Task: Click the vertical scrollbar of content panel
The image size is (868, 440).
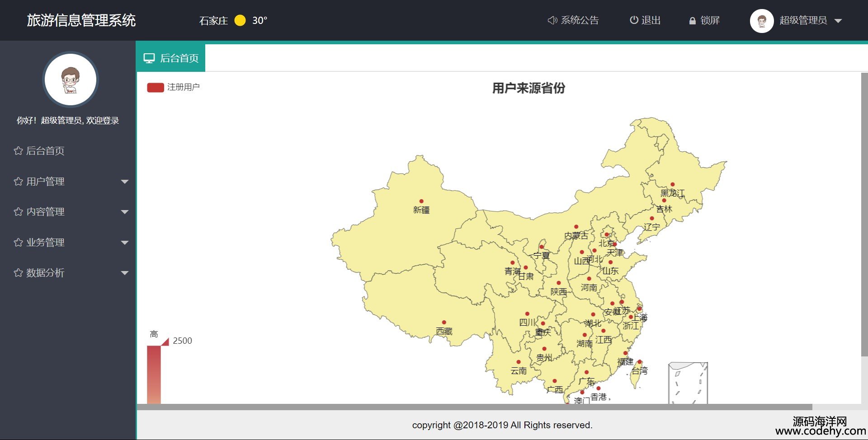Action: click(x=864, y=215)
